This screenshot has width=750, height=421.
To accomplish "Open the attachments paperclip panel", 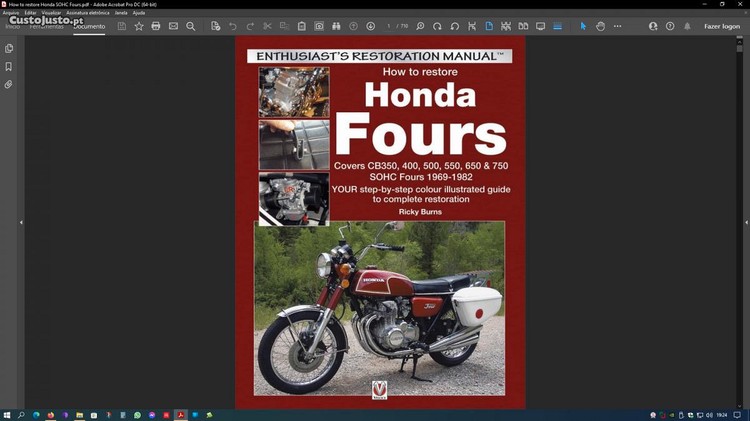I will pos(9,85).
